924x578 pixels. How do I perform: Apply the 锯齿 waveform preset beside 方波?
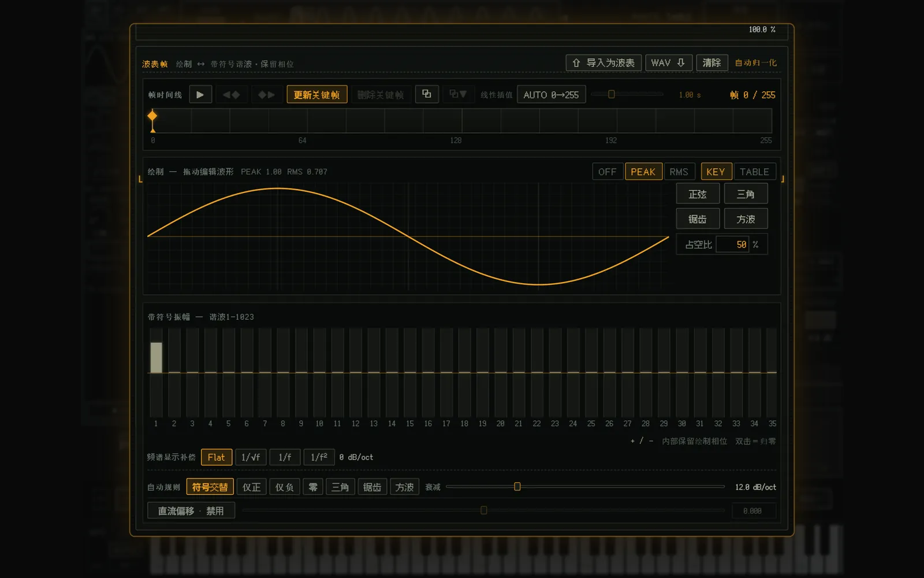coord(698,219)
